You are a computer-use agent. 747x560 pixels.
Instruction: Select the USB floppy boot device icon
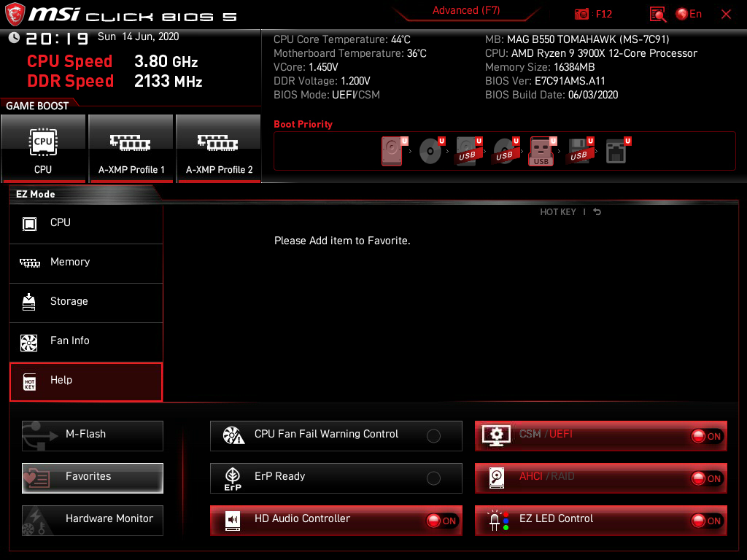coord(578,151)
